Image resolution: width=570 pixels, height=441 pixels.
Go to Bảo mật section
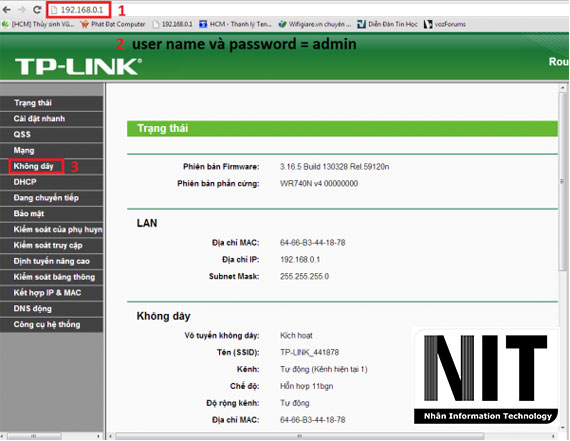[x=51, y=214]
